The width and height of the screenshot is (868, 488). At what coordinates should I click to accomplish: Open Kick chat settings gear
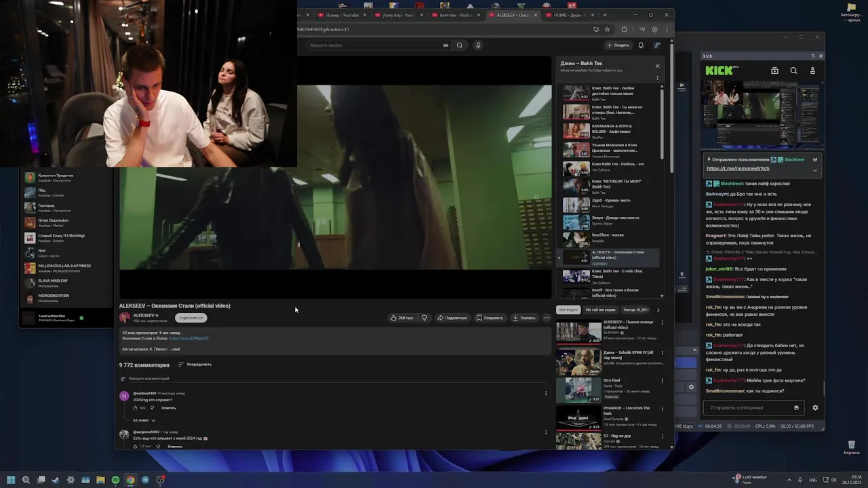point(815,408)
